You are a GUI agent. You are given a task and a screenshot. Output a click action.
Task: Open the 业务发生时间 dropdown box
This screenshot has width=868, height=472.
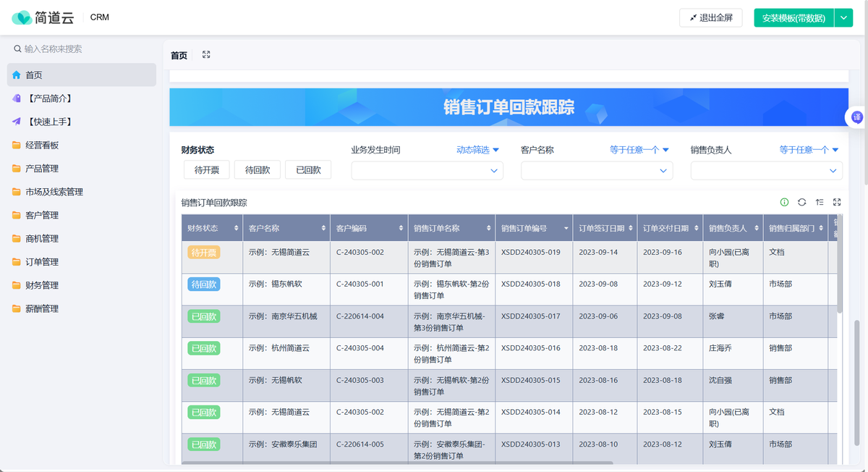(x=427, y=171)
